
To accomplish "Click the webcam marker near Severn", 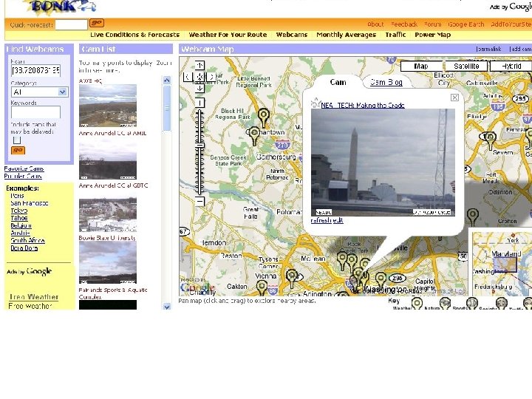I will 489,140.
